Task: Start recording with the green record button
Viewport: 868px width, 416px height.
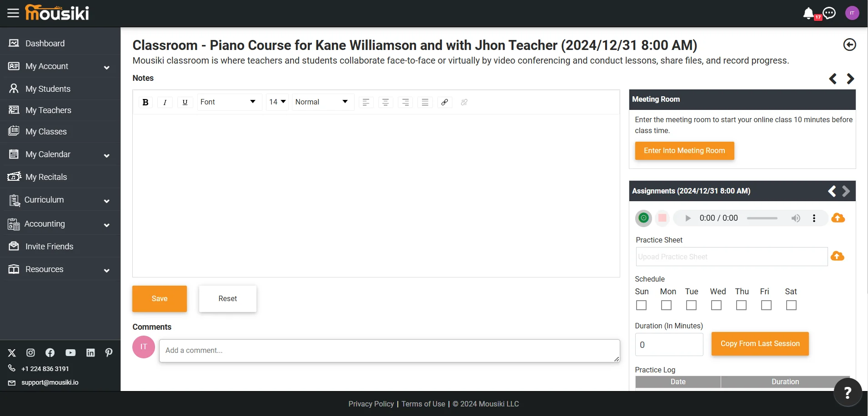Action: point(643,218)
